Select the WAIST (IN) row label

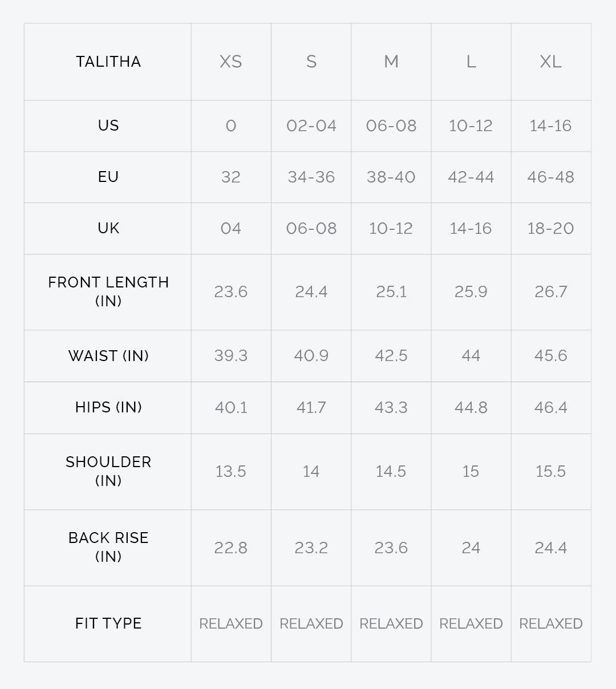click(x=108, y=356)
